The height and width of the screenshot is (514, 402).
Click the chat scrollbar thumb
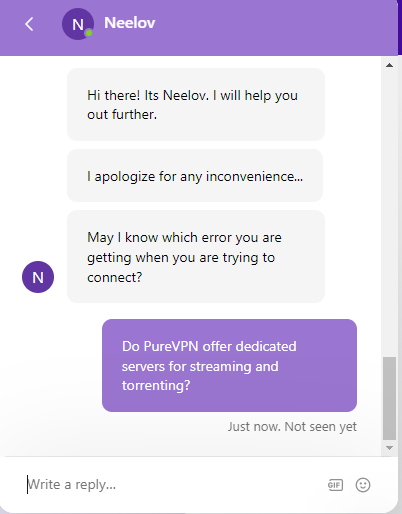pyautogui.click(x=389, y=398)
